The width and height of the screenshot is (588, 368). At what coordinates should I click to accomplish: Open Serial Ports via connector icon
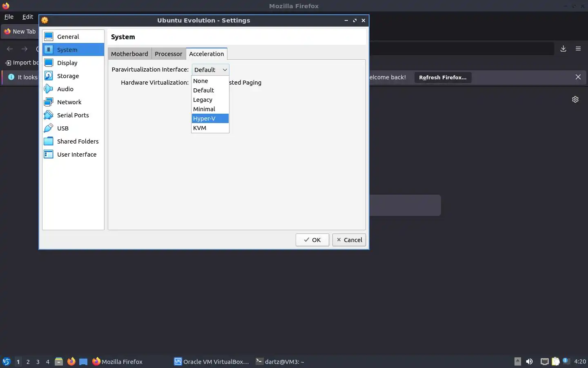(x=49, y=115)
